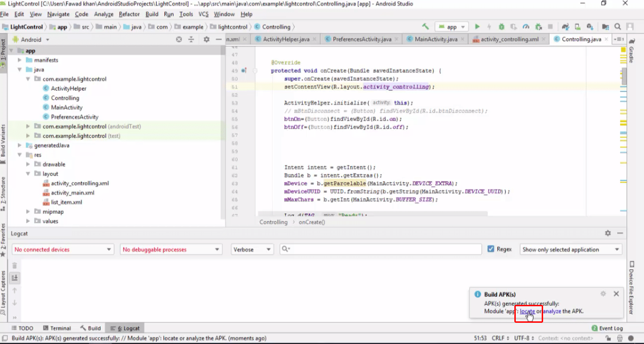The height and width of the screenshot is (344, 644).
Task: Click the Search Everywhere magnifier
Action: (618, 27)
